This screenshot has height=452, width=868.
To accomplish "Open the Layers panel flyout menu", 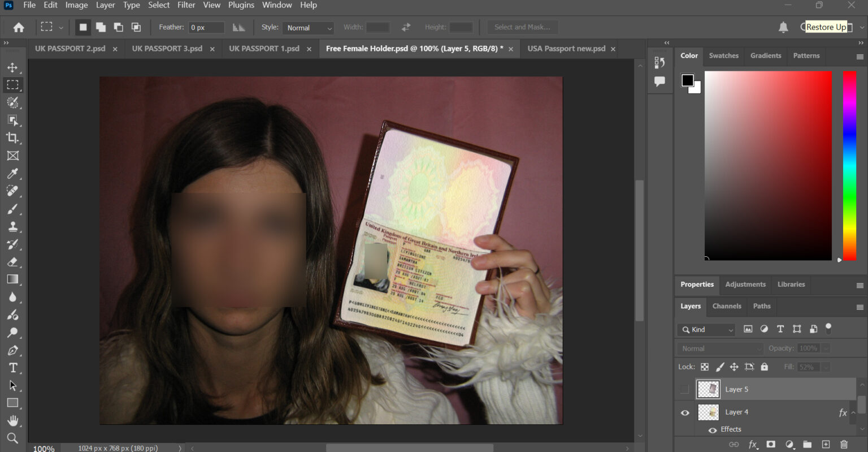I will click(x=860, y=307).
